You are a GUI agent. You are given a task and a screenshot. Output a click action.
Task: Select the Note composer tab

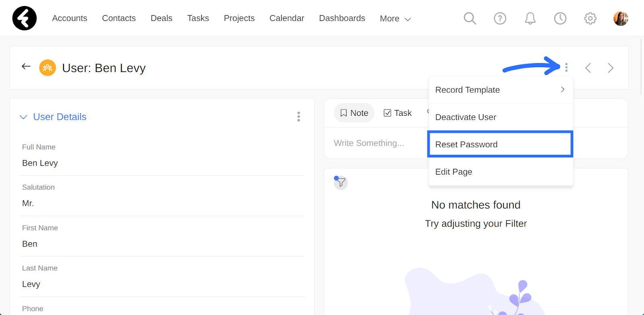pos(354,113)
